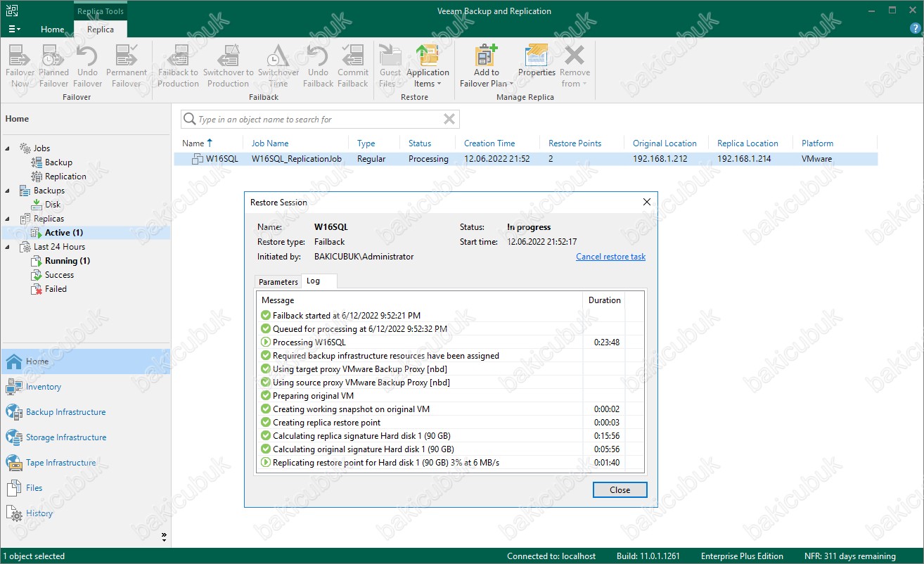Click the Failover Now ribbon icon
The height and width of the screenshot is (564, 924).
coord(20,65)
